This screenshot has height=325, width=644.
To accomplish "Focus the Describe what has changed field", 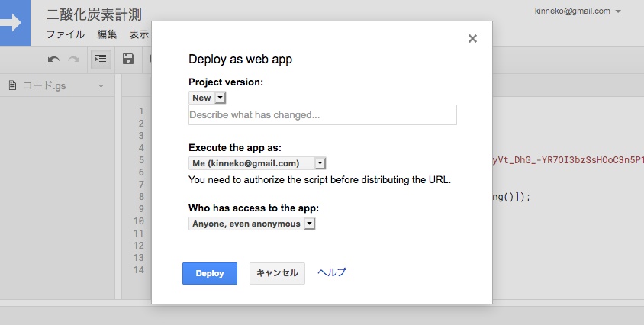I will pos(322,115).
